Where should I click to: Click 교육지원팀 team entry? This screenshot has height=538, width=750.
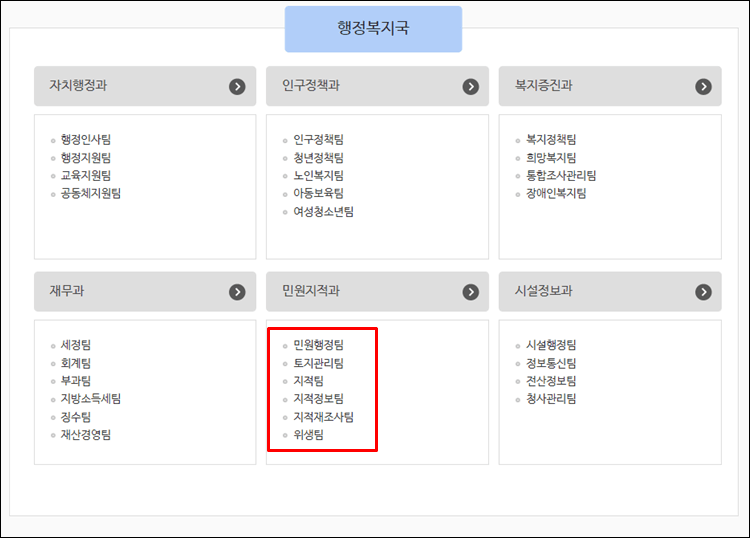86,176
